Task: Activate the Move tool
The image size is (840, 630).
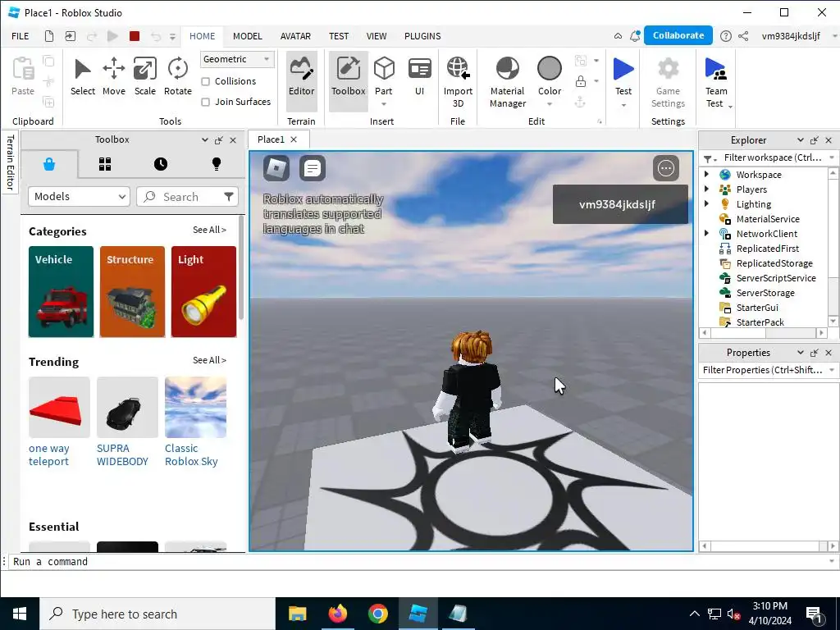Action: 113,77
